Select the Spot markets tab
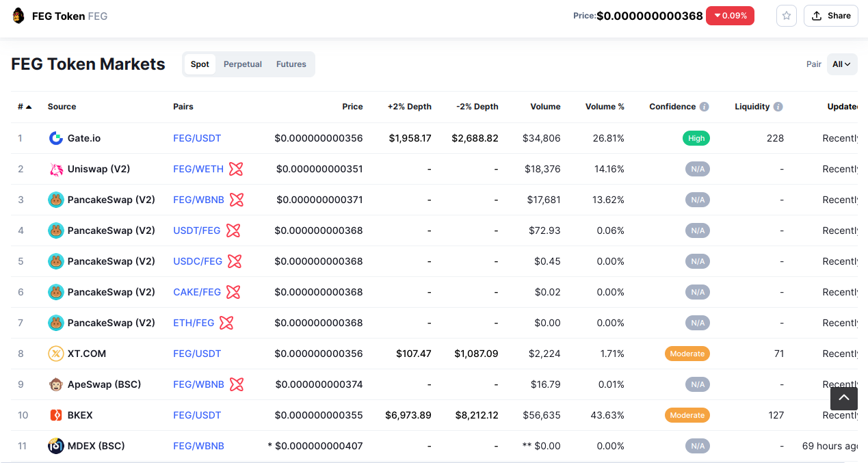This screenshot has height=463, width=868. [200, 64]
